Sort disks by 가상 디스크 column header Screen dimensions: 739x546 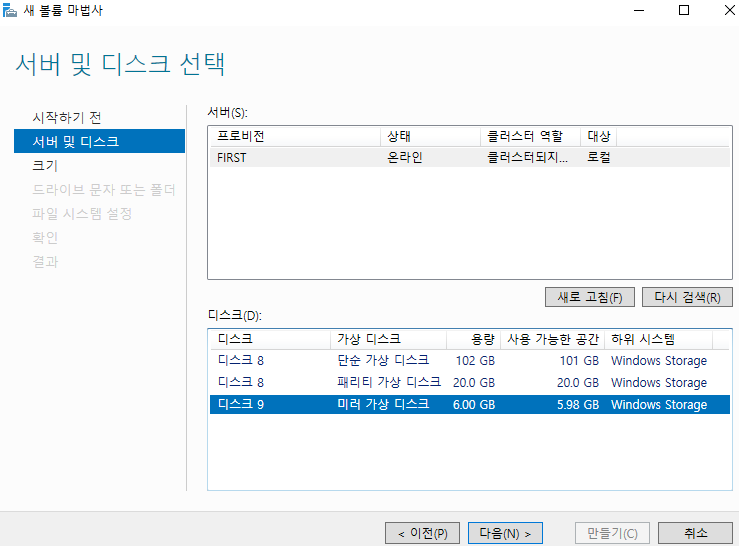click(x=388, y=339)
